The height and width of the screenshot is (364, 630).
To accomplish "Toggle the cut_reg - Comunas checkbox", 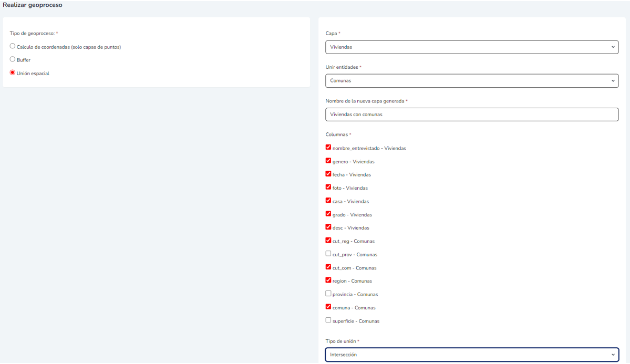I will pyautogui.click(x=328, y=241).
